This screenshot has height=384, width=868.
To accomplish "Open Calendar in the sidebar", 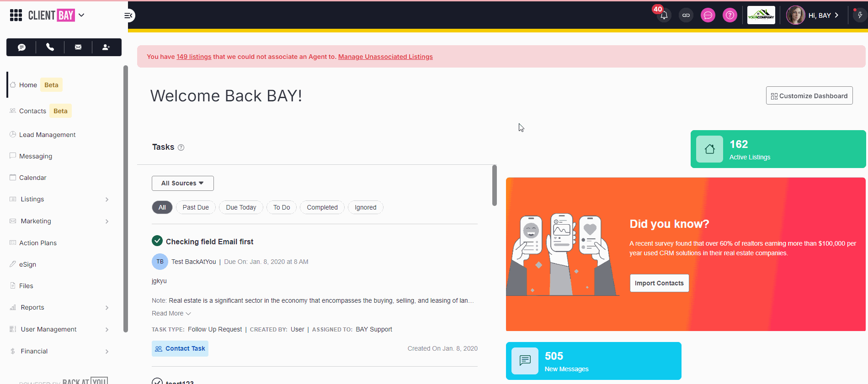I will point(32,178).
